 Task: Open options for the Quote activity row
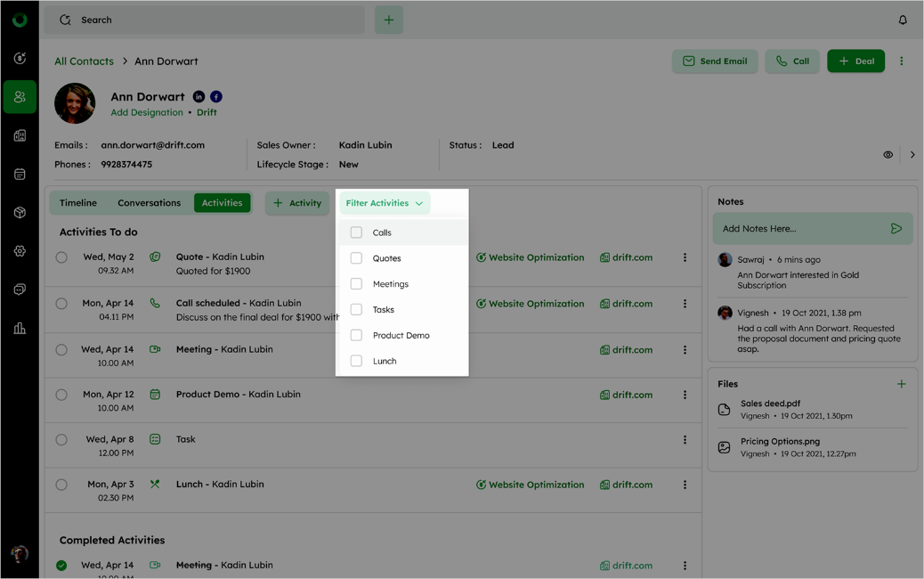[685, 257]
